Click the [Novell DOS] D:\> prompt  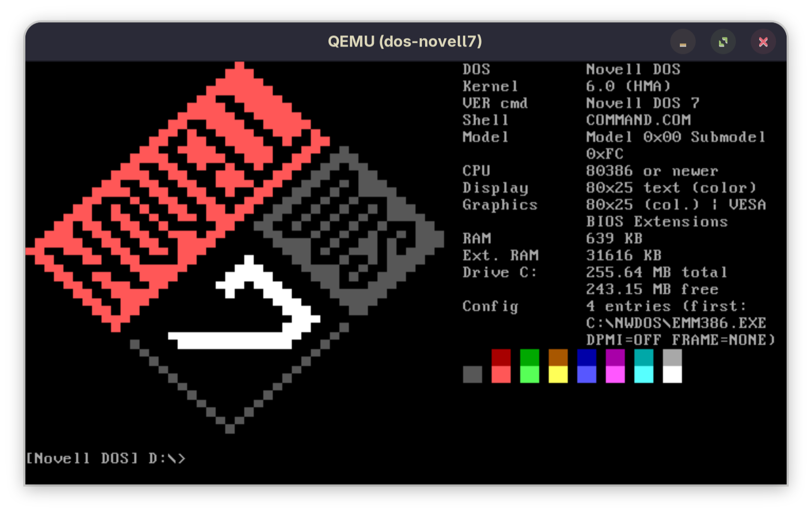click(106, 458)
